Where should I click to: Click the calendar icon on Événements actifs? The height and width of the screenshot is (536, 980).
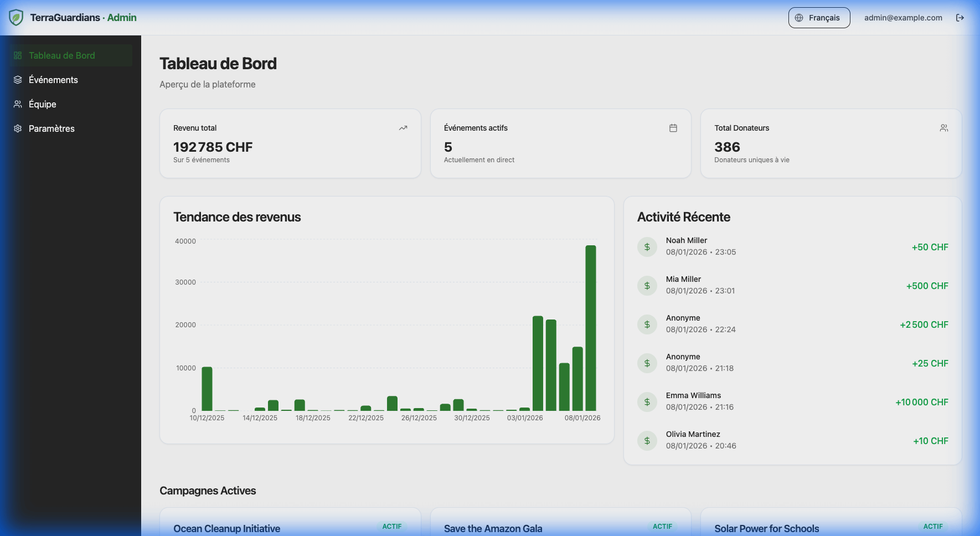(673, 127)
